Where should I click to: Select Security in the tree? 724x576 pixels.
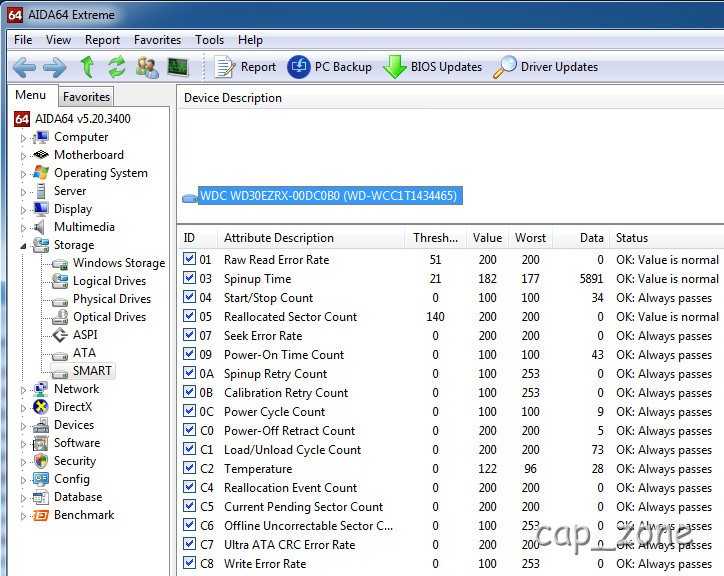coord(75,461)
